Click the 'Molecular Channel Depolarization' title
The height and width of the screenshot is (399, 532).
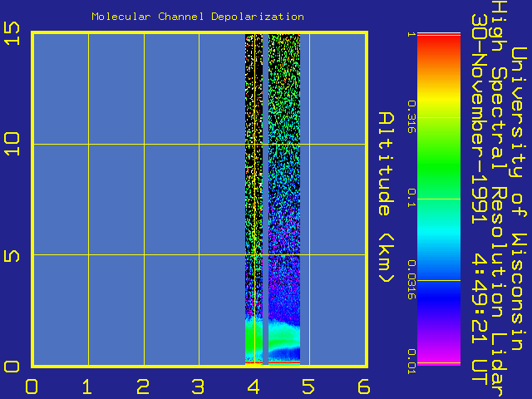pyautogui.click(x=198, y=17)
